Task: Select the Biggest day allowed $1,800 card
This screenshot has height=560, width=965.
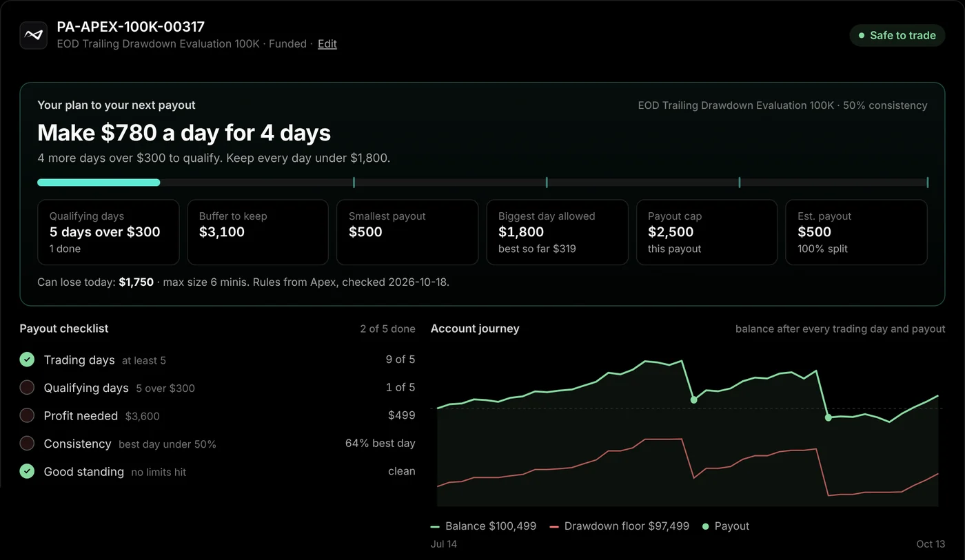Action: (x=557, y=232)
